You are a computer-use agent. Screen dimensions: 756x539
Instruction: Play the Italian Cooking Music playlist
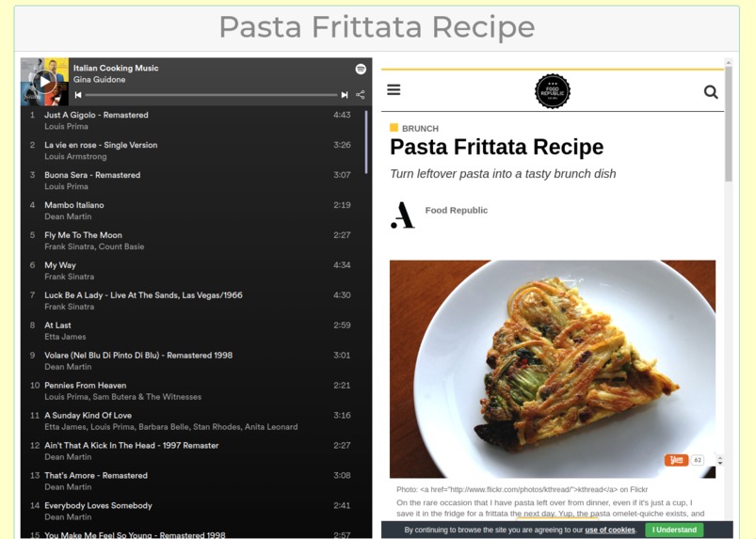coord(45,82)
